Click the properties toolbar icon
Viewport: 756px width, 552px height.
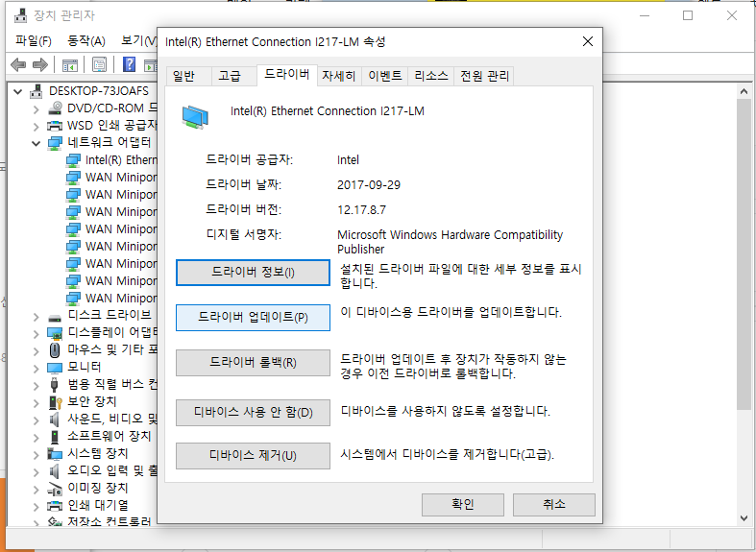click(99, 64)
